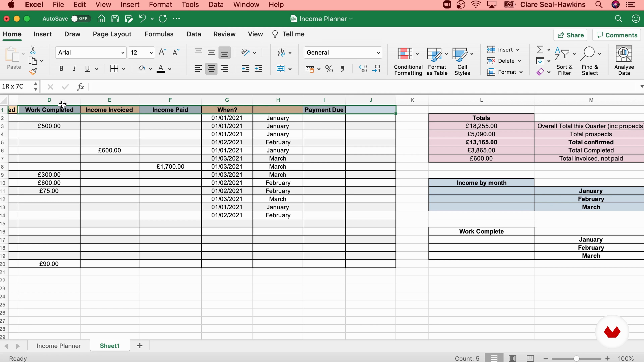Click the Find & Select magnifier icon
Image resolution: width=644 pixels, height=362 pixels.
(x=587, y=54)
